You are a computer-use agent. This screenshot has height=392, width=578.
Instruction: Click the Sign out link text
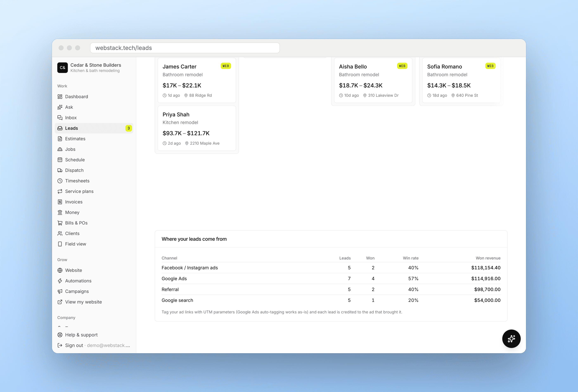point(74,345)
